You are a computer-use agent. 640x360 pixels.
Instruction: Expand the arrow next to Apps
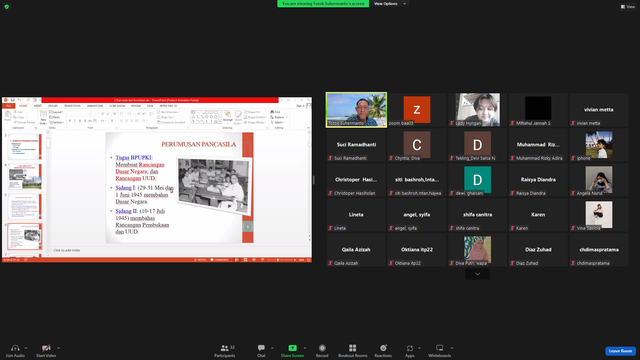pyautogui.click(x=419, y=348)
